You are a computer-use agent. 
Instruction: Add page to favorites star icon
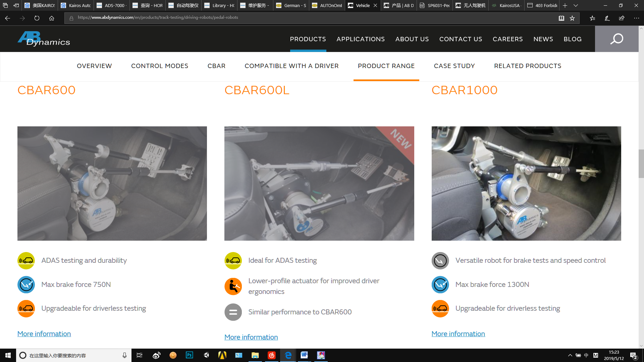[572, 18]
